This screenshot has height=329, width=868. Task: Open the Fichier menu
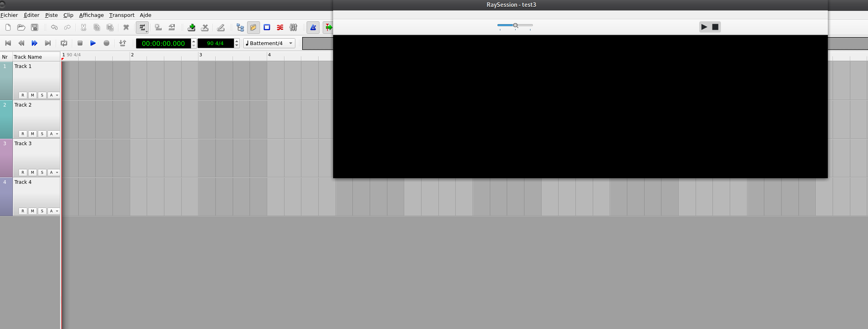click(x=9, y=15)
